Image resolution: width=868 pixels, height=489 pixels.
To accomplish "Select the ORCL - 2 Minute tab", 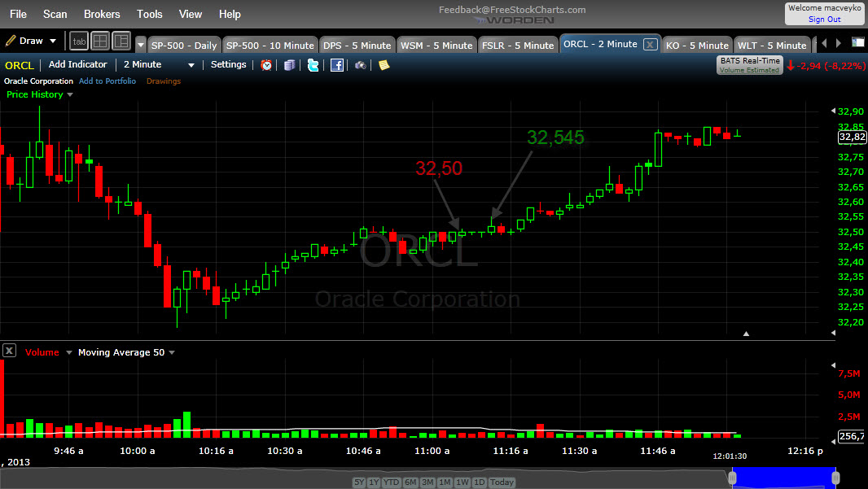I will (x=600, y=44).
